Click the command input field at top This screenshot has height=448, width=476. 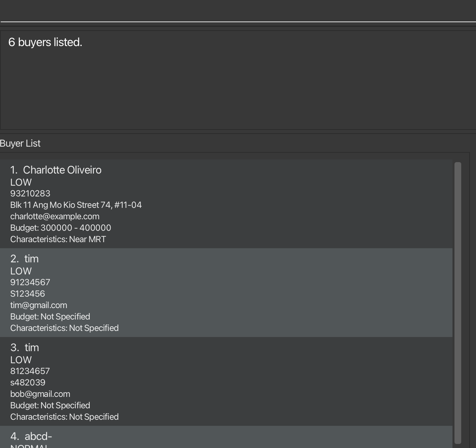point(238,11)
